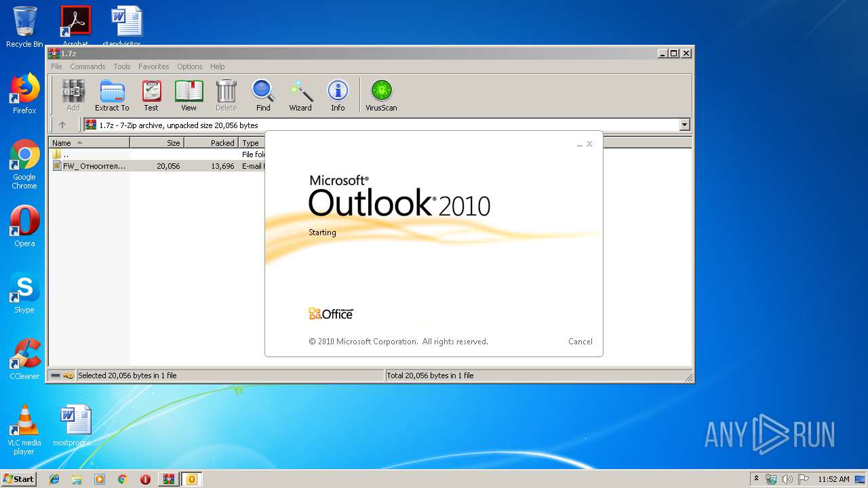Select the Firefox desktop shortcut
Screen dimensions: 868x488
click(x=24, y=94)
